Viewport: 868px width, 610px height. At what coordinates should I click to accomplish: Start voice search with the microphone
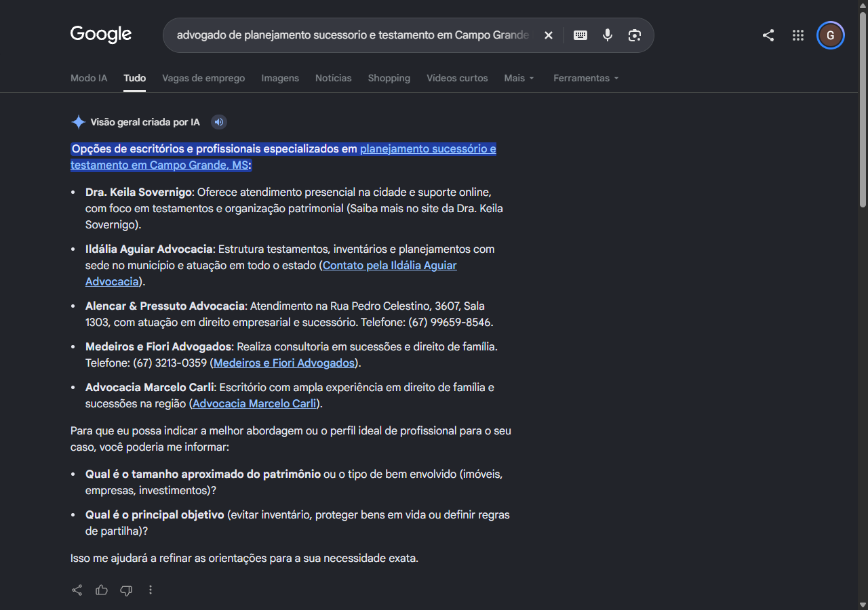pyautogui.click(x=608, y=35)
